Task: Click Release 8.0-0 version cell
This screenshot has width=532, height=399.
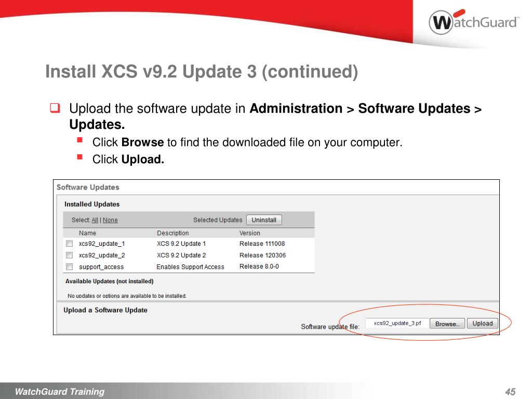Action: click(259, 267)
